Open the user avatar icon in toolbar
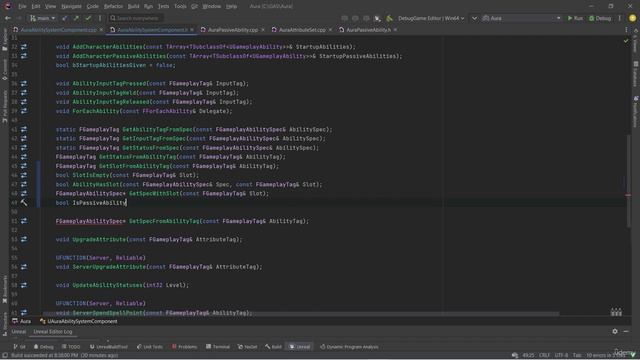Image resolution: width=640 pixels, height=360 pixels. pyautogui.click(x=632, y=18)
